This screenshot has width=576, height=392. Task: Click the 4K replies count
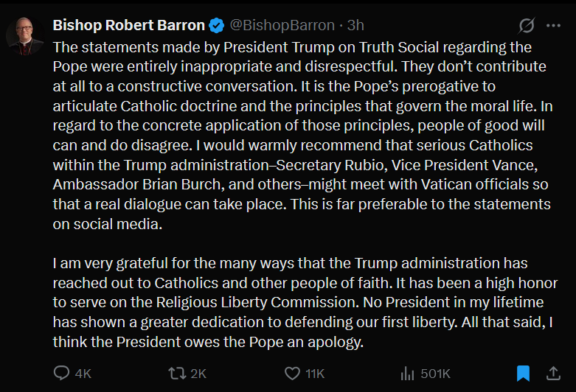pyautogui.click(x=83, y=374)
